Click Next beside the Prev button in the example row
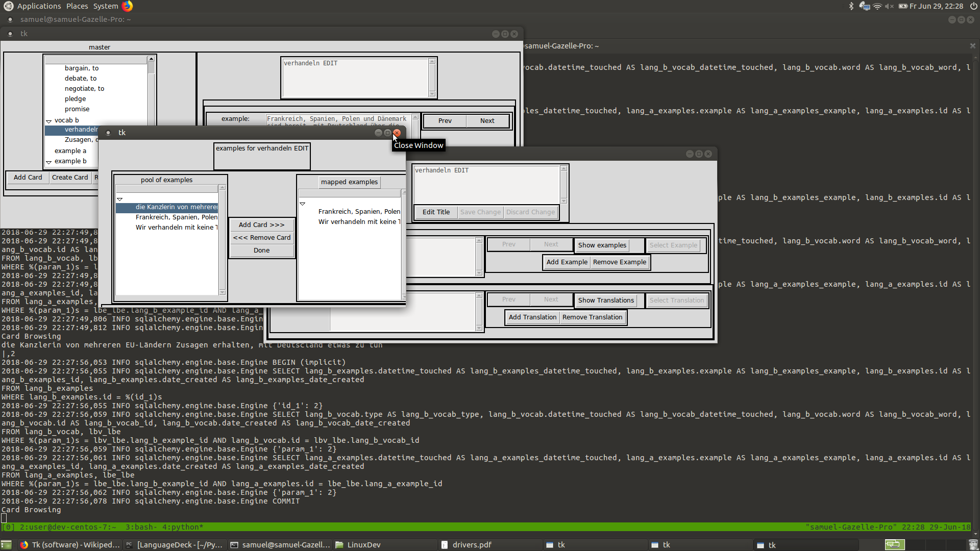980x551 pixels. point(487,121)
